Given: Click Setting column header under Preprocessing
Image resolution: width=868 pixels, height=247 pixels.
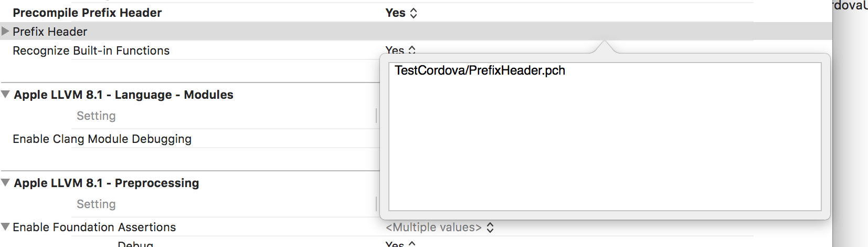Looking at the screenshot, I should 96,204.
